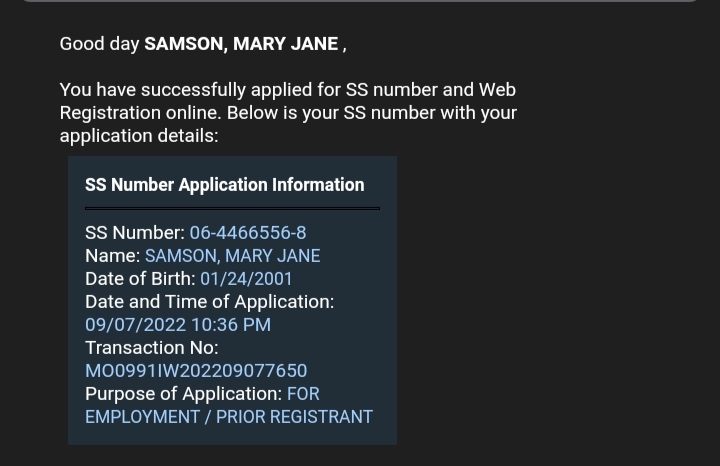
Task: Click the SS Number: field label
Action: point(135,233)
